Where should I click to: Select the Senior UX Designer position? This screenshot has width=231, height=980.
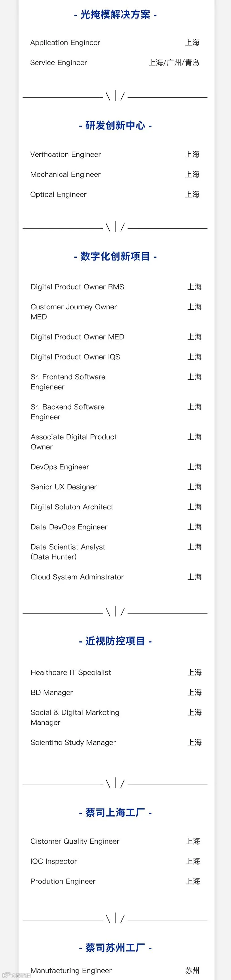tap(64, 487)
